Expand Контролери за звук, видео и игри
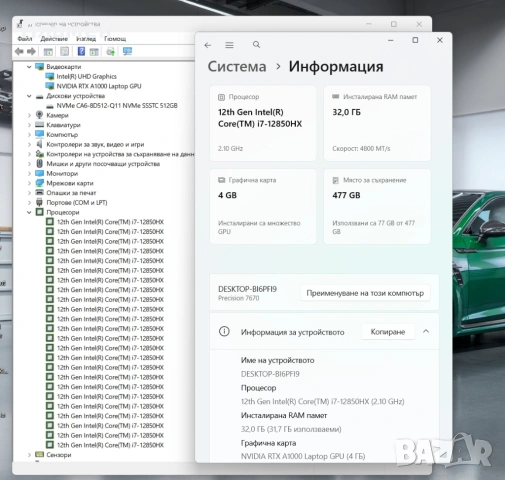The image size is (505, 480). (x=29, y=144)
